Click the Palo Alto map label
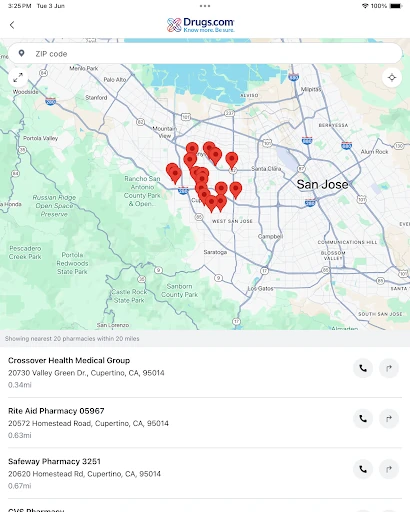Viewport: 410px width, 512px height. [x=115, y=80]
